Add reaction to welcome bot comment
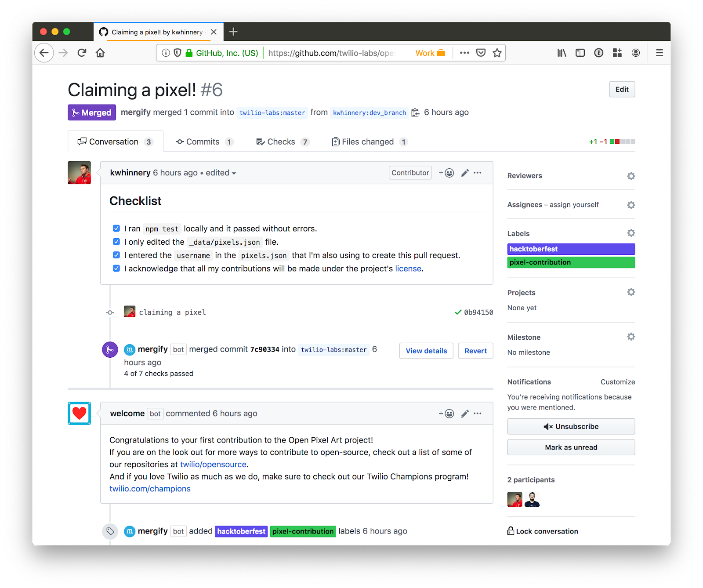The image size is (703, 588). click(446, 414)
